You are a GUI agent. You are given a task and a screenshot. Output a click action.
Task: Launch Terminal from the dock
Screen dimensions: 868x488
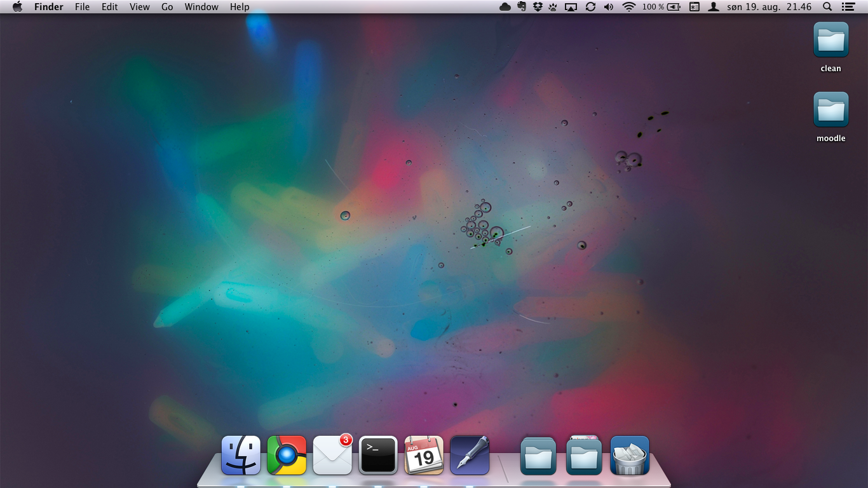(378, 455)
